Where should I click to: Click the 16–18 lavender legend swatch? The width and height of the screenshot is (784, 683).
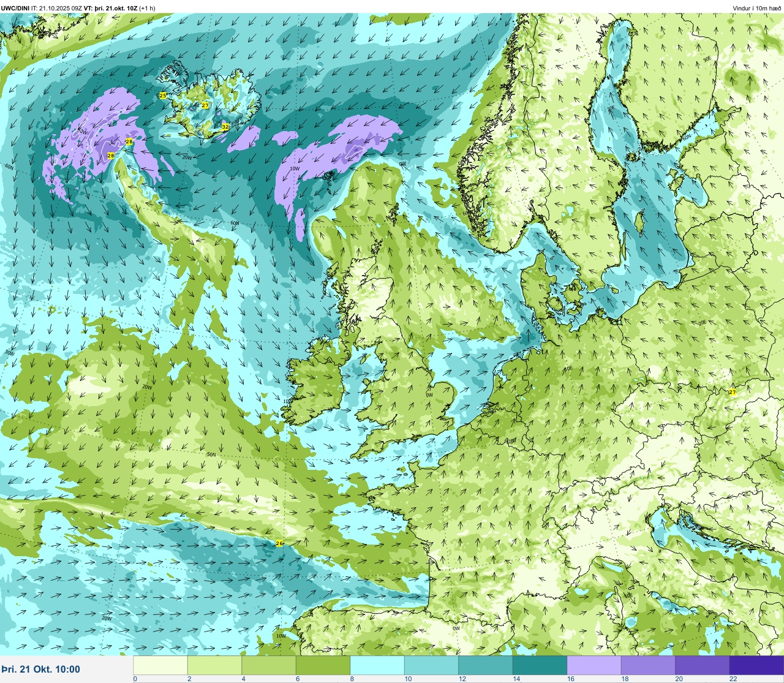[x=594, y=665]
